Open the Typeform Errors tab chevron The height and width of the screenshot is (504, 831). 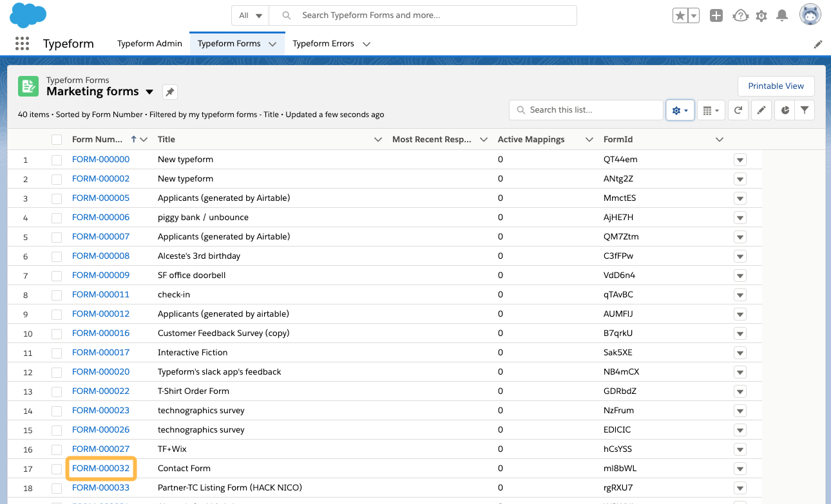(x=367, y=44)
